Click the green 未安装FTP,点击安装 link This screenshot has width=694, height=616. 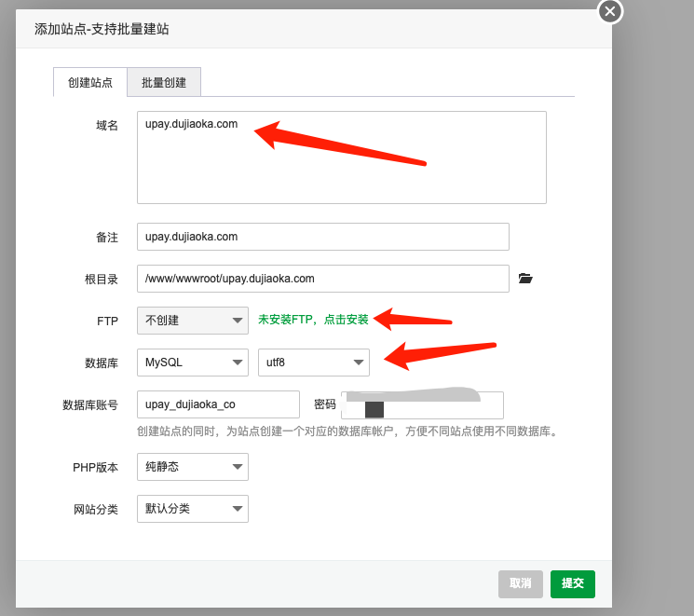pos(313,320)
